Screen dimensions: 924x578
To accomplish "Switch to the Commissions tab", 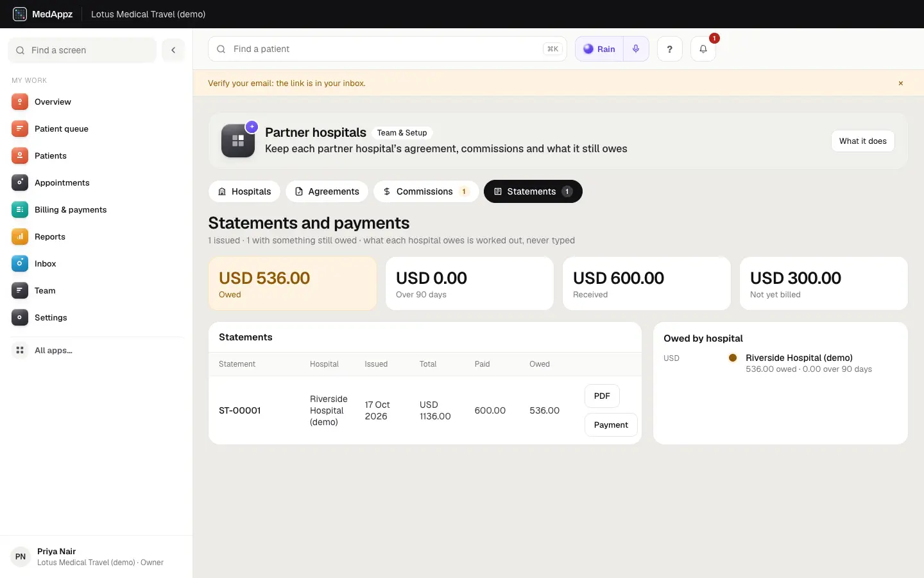I will click(x=426, y=191).
